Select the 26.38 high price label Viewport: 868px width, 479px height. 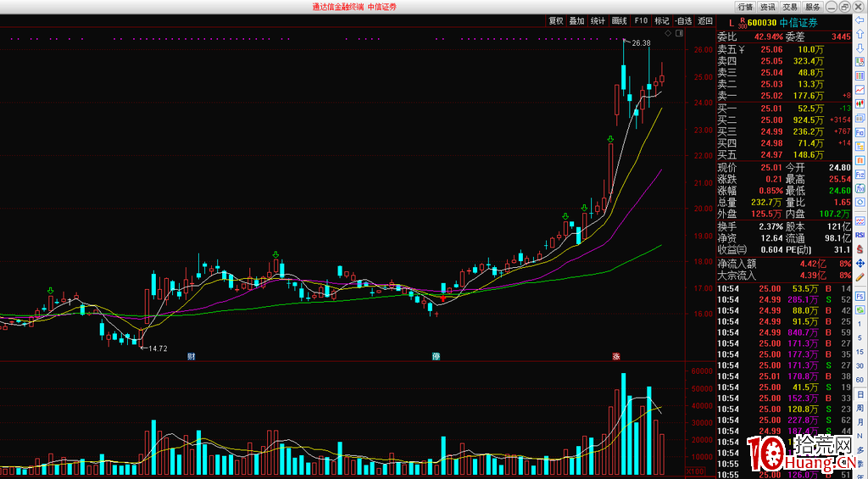coord(641,42)
